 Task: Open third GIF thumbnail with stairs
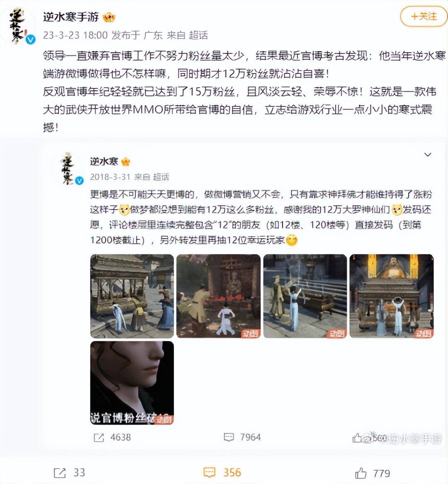pos(305,296)
